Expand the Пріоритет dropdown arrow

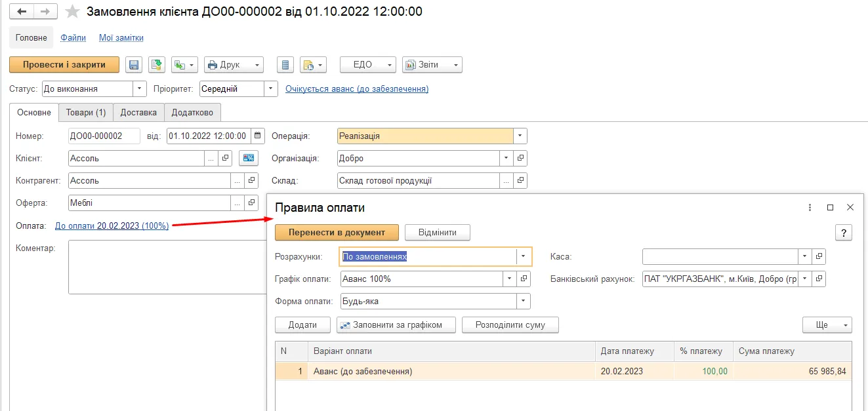point(271,88)
